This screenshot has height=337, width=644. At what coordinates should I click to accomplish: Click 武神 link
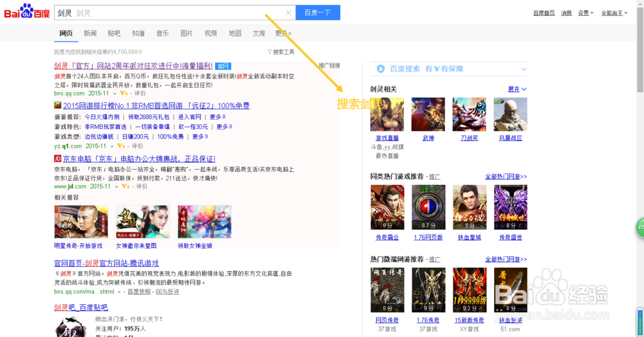click(x=428, y=138)
